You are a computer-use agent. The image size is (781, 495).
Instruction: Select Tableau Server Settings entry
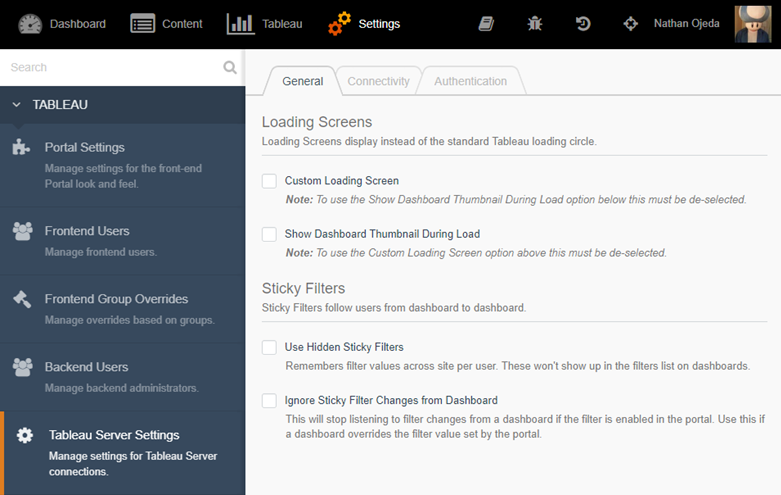123,453
